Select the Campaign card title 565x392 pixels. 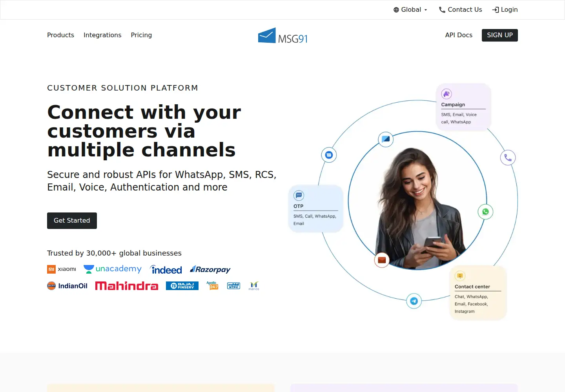tap(453, 105)
